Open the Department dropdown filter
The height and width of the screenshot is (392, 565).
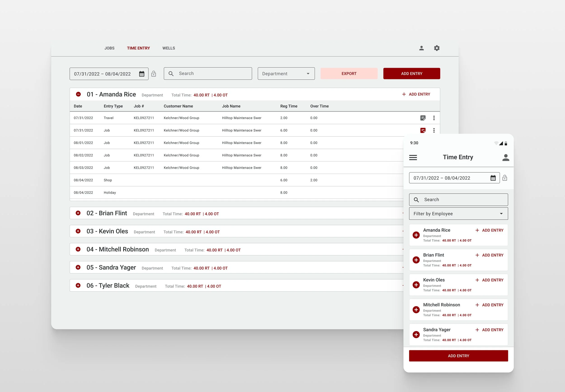[x=286, y=74]
